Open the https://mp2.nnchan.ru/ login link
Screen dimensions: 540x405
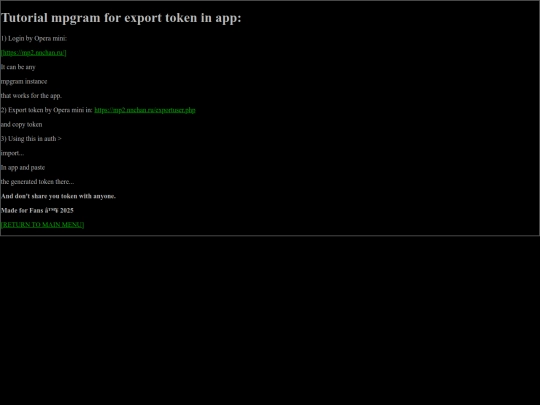[x=33, y=53]
